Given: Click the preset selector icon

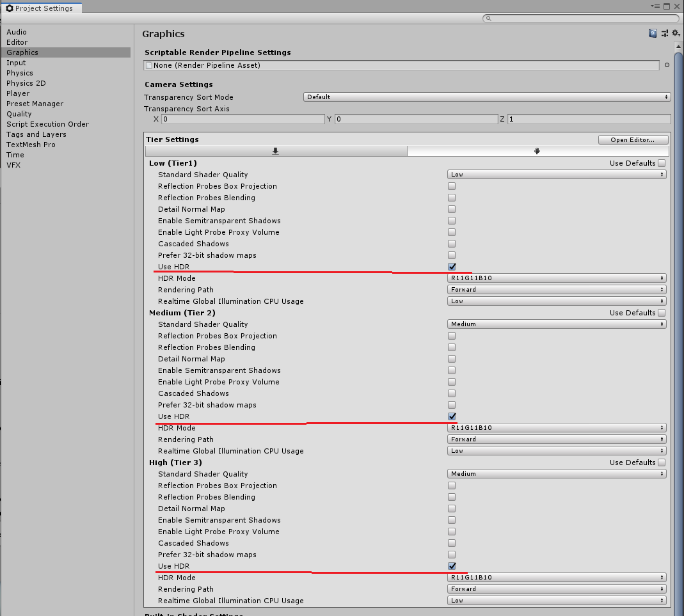Looking at the screenshot, I should 664,33.
